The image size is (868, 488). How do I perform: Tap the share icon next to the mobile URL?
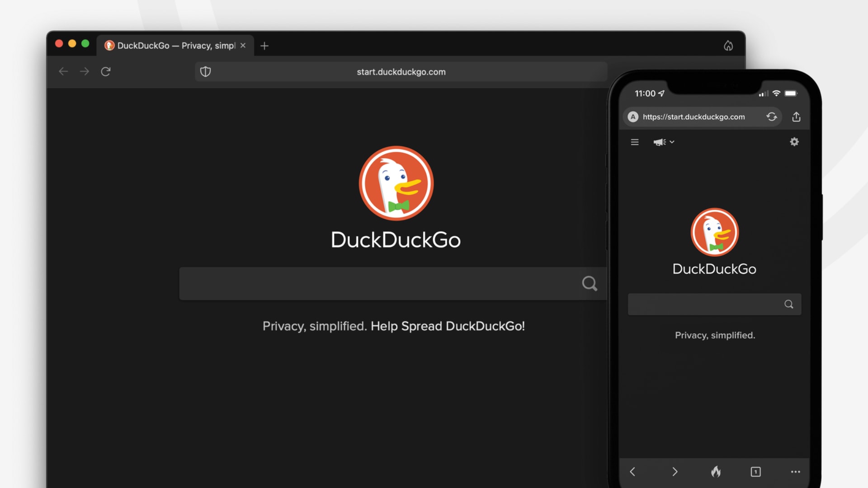(x=796, y=117)
